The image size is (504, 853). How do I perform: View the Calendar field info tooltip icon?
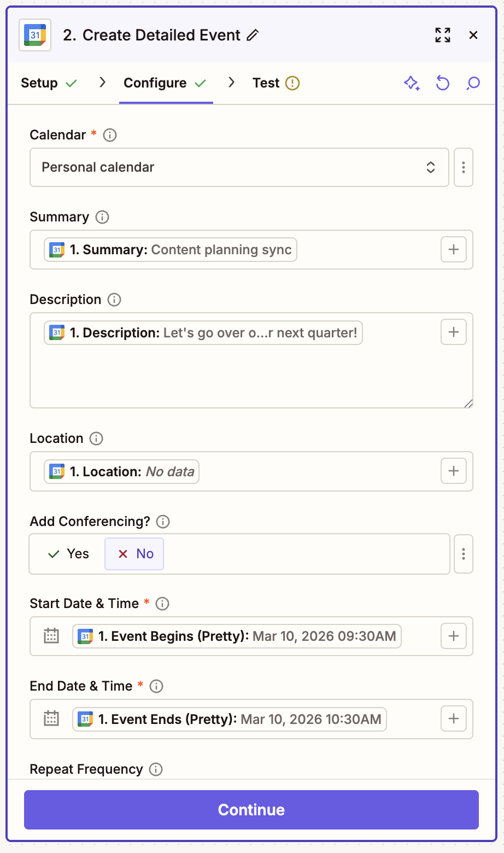click(109, 135)
